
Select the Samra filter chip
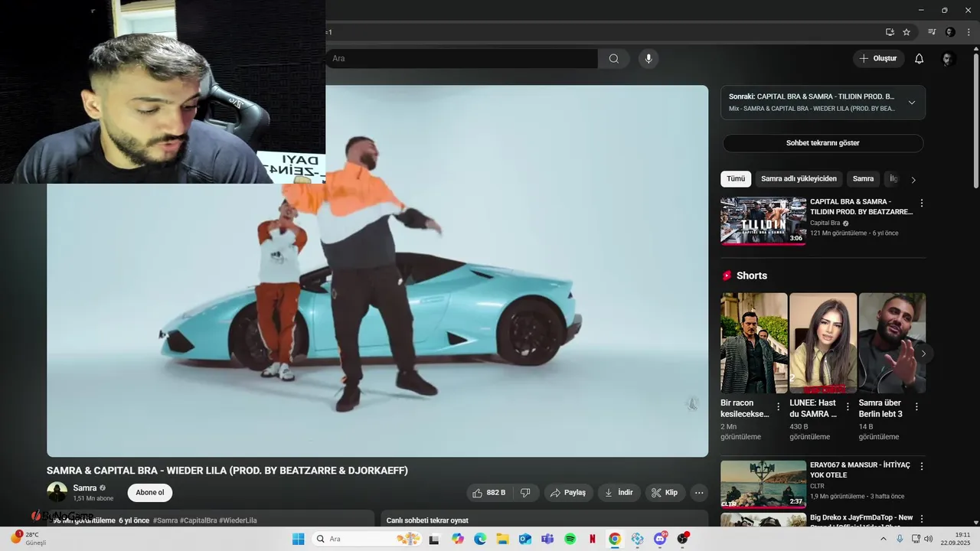click(863, 179)
